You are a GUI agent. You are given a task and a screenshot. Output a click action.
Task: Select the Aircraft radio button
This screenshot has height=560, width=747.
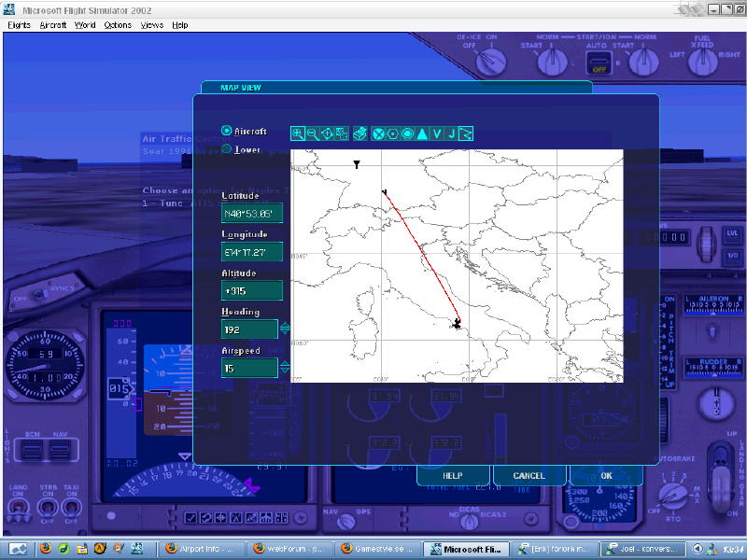[x=227, y=131]
